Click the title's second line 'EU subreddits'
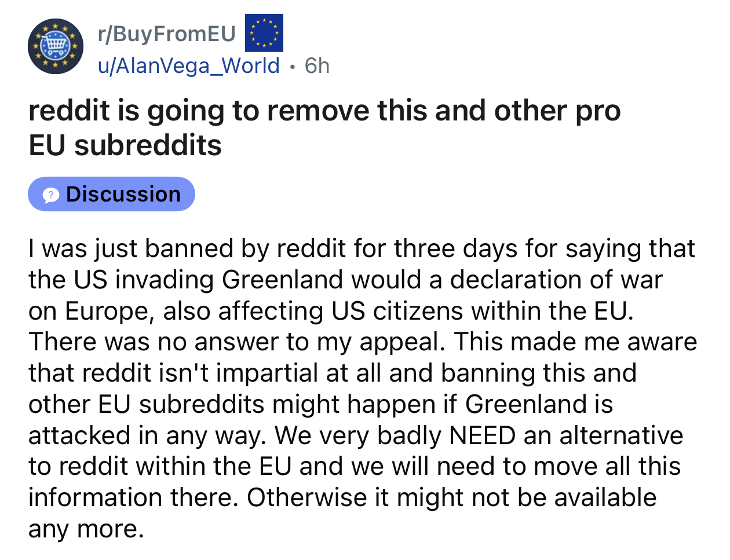730x560 pixels. click(125, 145)
